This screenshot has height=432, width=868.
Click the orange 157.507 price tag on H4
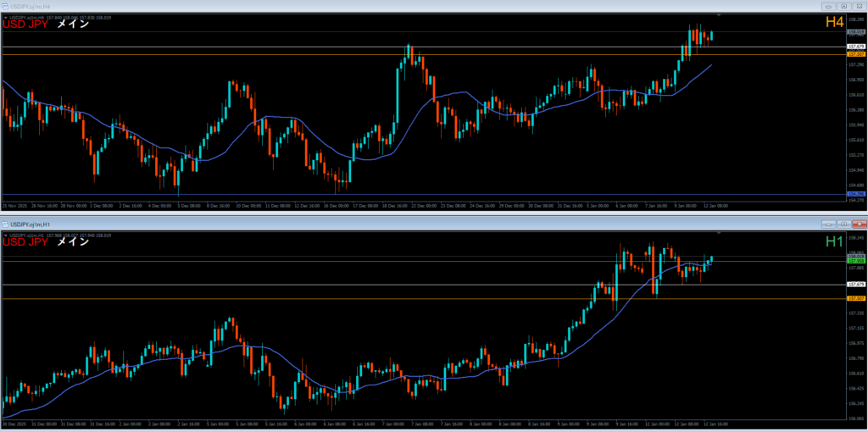click(855, 54)
